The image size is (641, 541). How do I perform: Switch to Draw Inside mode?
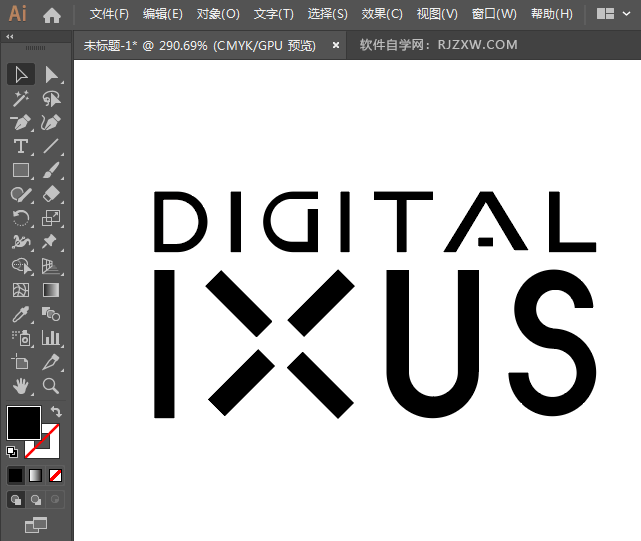pyautogui.click(x=55, y=500)
